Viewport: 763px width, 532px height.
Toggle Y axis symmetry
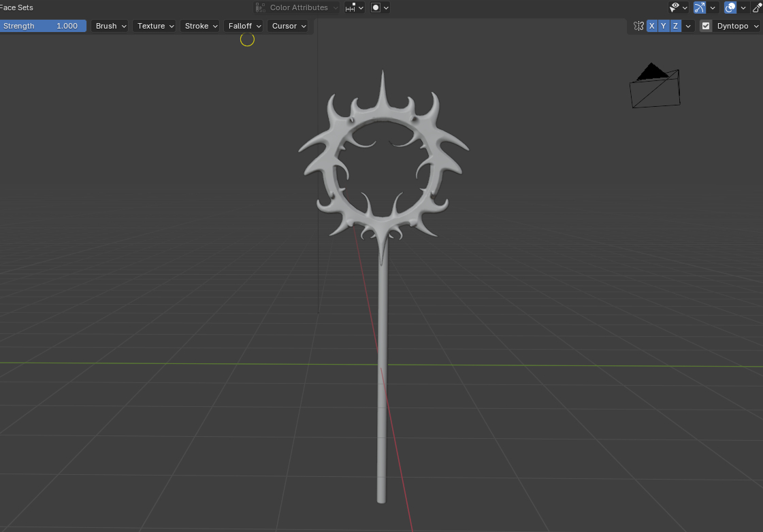(664, 26)
